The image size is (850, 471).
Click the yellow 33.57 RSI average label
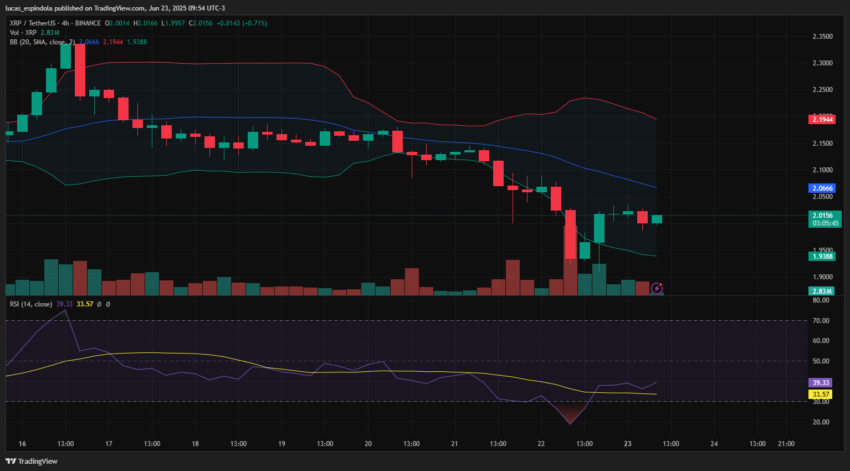[820, 394]
